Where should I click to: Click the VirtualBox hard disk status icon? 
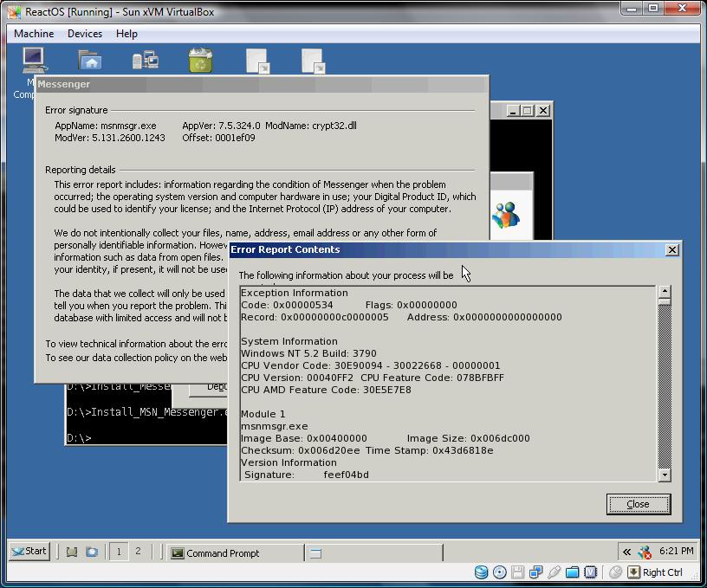pos(482,572)
